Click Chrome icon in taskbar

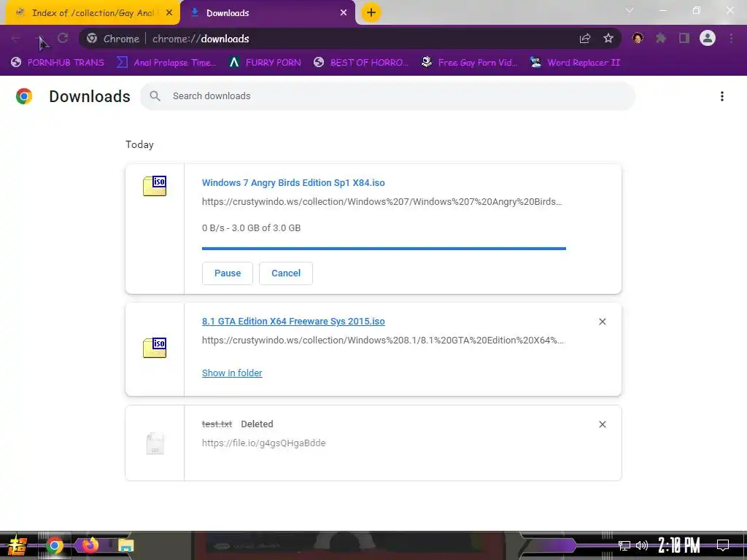coord(55,545)
